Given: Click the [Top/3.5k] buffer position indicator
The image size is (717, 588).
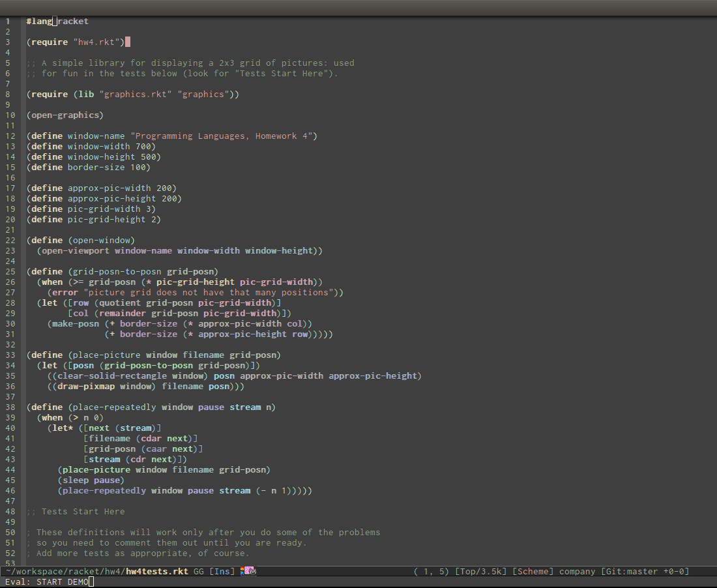Looking at the screenshot, I should (x=480, y=571).
